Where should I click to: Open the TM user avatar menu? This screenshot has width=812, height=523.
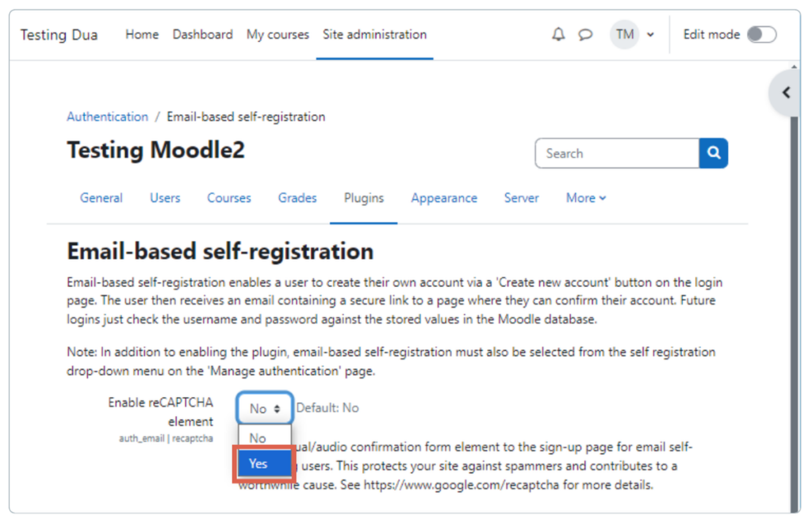625,34
